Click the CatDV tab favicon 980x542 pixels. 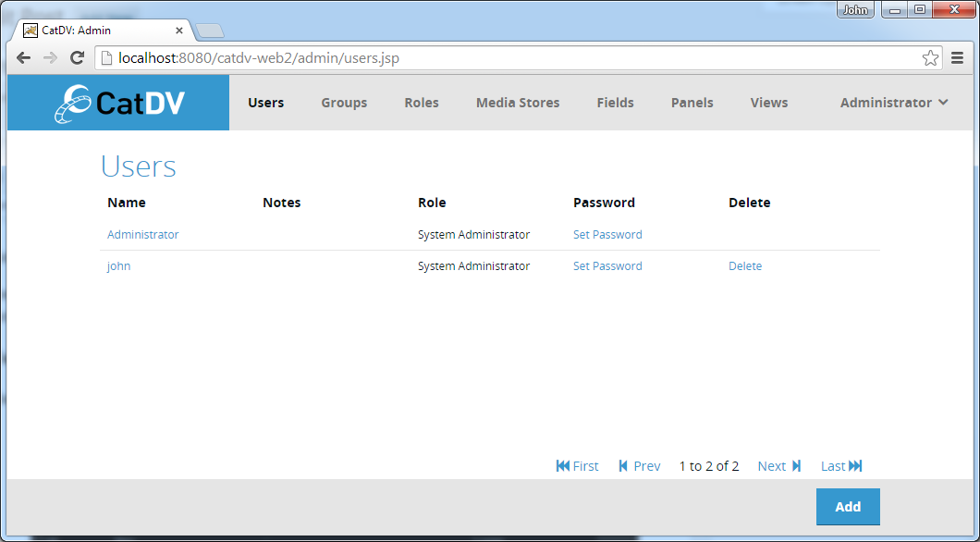click(30, 30)
